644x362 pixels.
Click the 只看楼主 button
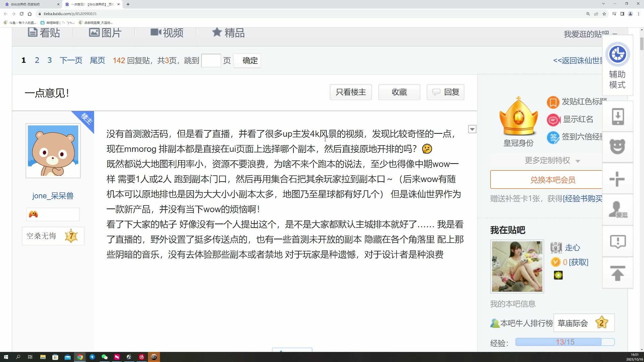[x=351, y=92]
